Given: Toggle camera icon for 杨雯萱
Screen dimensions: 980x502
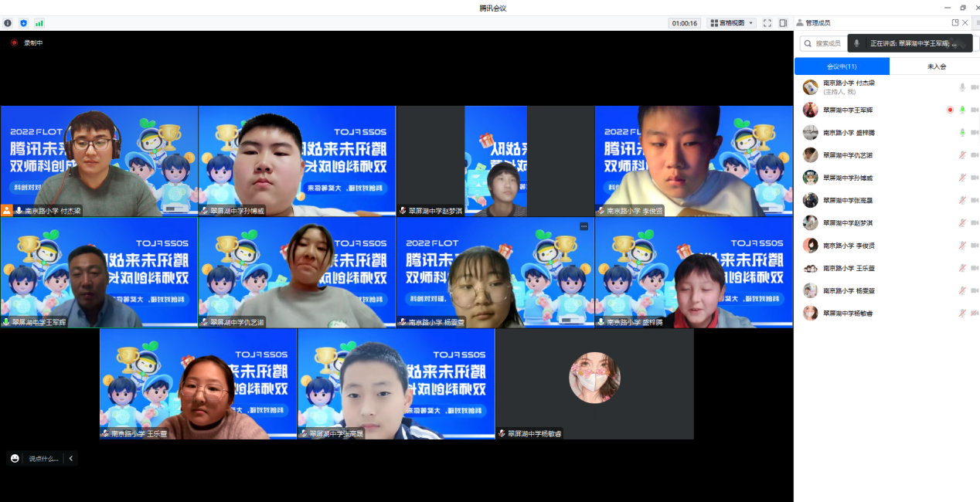Looking at the screenshot, I should (975, 290).
